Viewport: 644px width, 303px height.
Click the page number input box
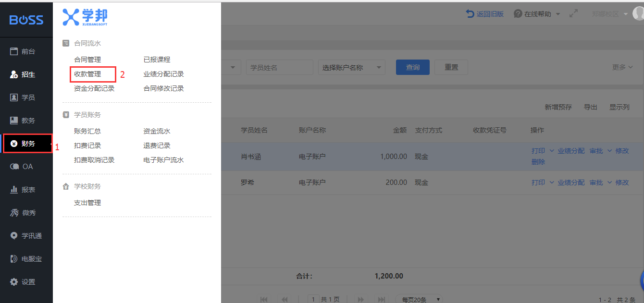(x=313, y=299)
